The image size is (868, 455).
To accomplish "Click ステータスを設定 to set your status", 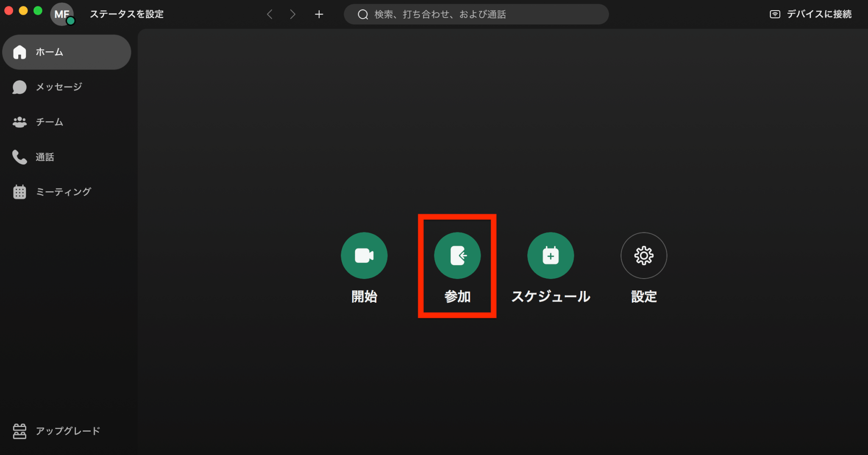I will pos(126,14).
